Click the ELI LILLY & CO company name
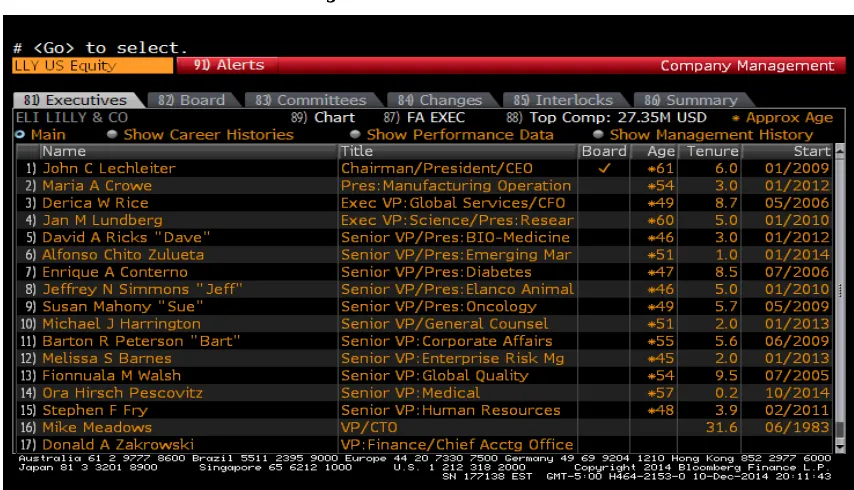854x490 pixels. [x=72, y=118]
